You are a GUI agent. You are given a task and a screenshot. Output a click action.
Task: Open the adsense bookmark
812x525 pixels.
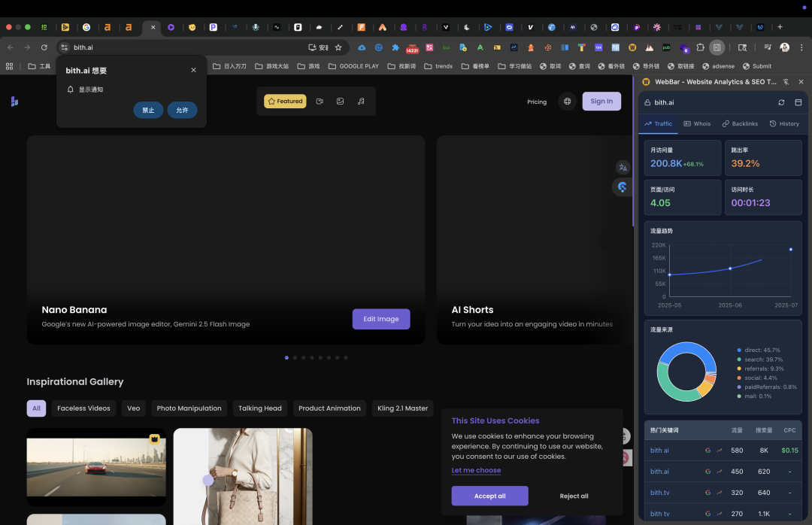click(718, 66)
